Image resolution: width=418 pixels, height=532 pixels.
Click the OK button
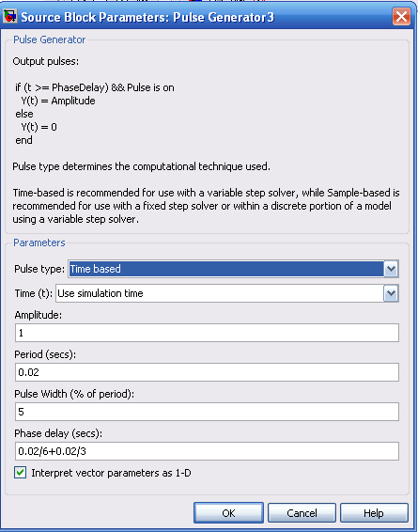click(228, 512)
